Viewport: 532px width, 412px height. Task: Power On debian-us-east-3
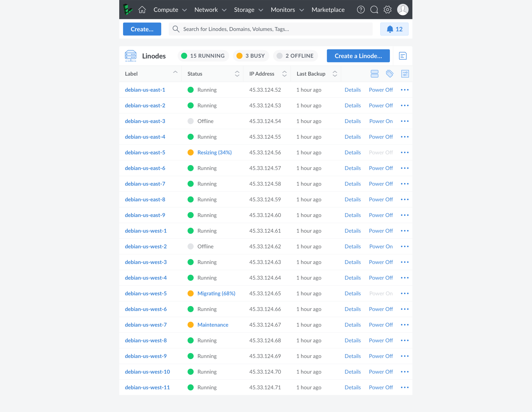381,121
